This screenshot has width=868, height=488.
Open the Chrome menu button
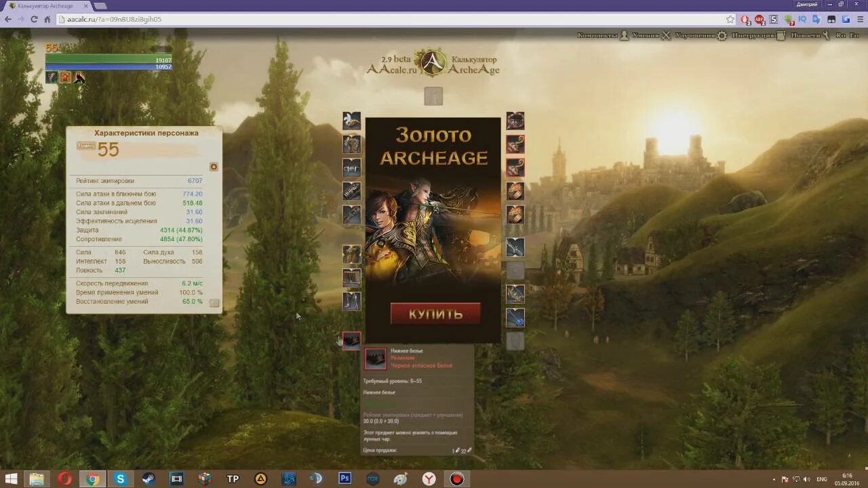click(860, 20)
